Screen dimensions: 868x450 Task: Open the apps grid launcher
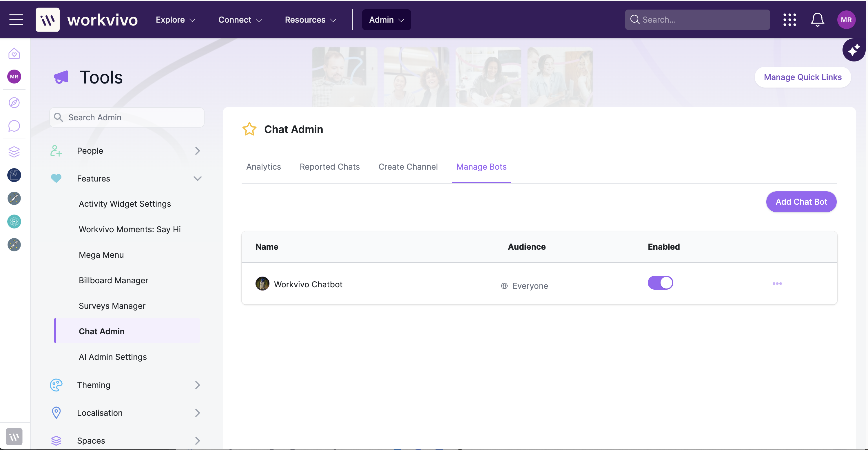tap(789, 19)
